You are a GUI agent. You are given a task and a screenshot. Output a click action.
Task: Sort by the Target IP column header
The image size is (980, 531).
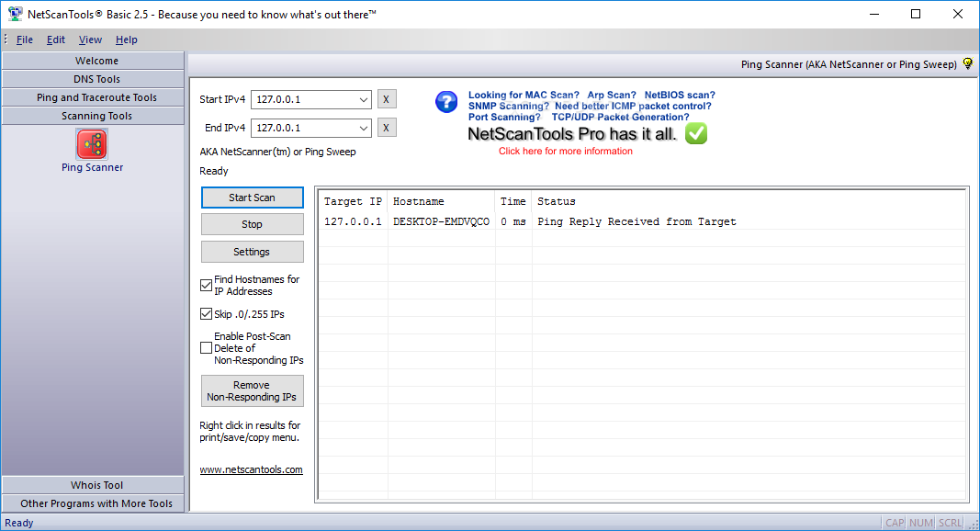point(353,201)
